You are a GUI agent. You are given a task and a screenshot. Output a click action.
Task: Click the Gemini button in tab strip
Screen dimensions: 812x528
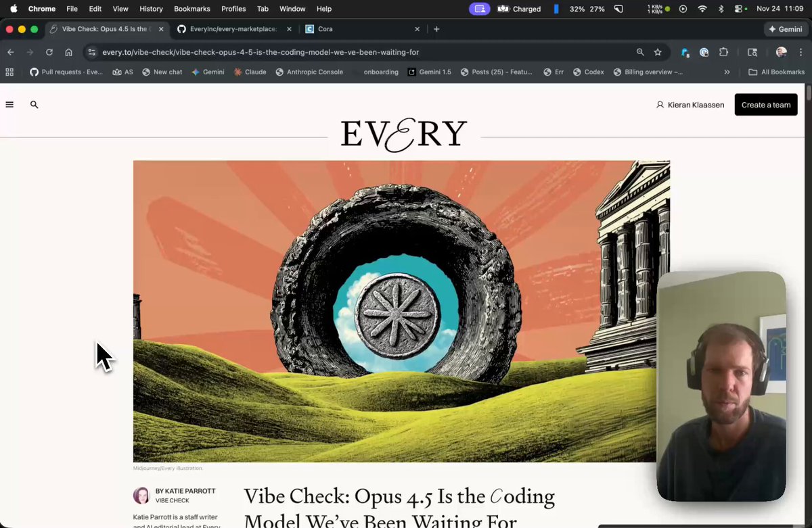785,29
